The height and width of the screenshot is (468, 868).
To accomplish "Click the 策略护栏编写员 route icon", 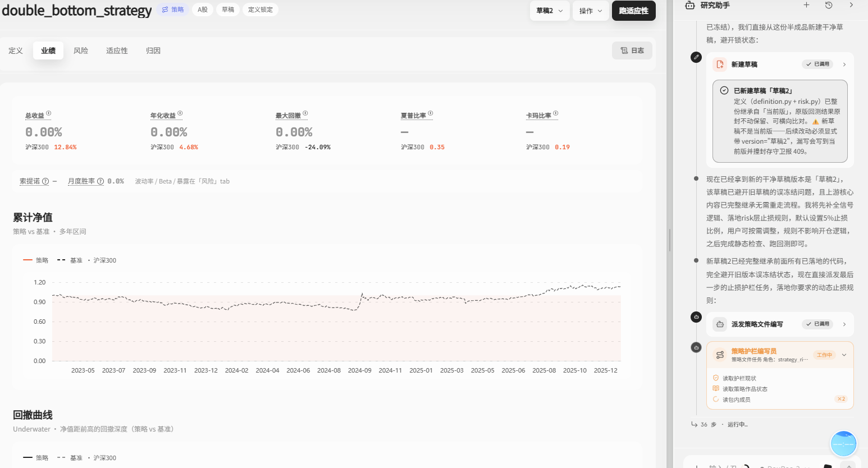I will click(720, 355).
